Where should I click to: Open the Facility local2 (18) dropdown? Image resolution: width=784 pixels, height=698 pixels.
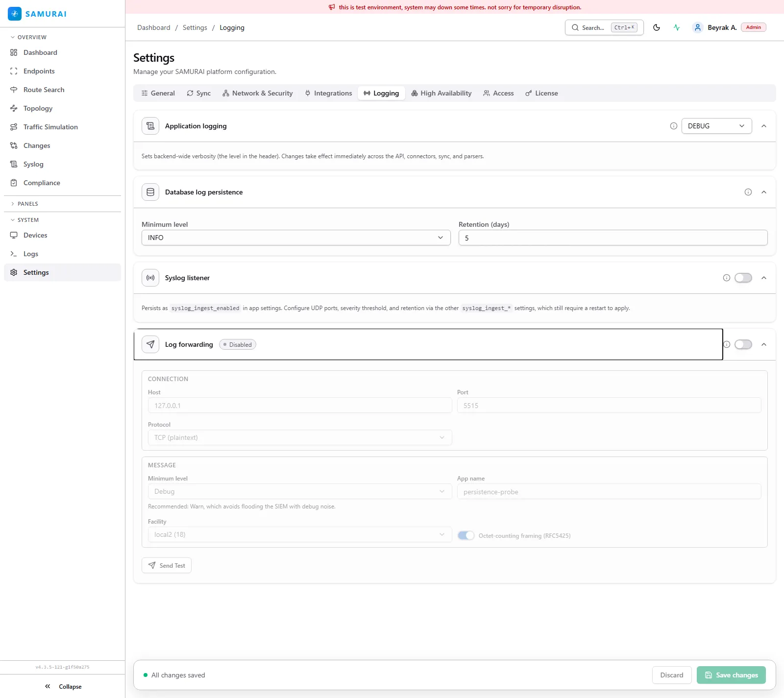(300, 534)
